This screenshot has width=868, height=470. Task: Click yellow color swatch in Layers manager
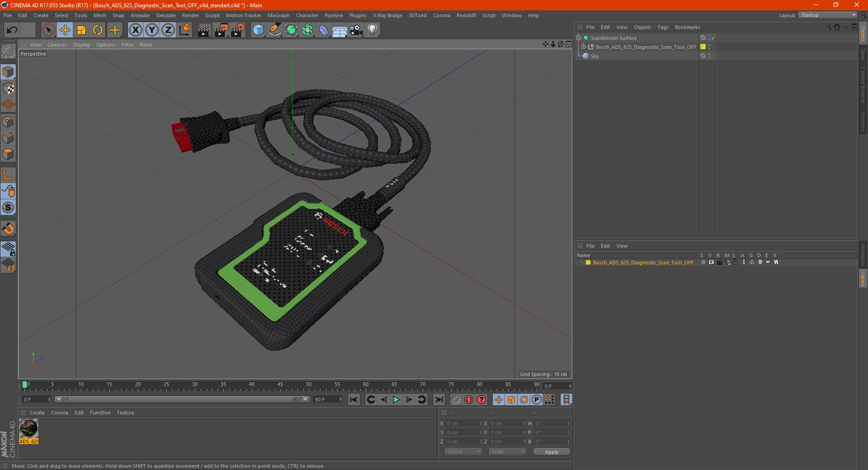588,263
